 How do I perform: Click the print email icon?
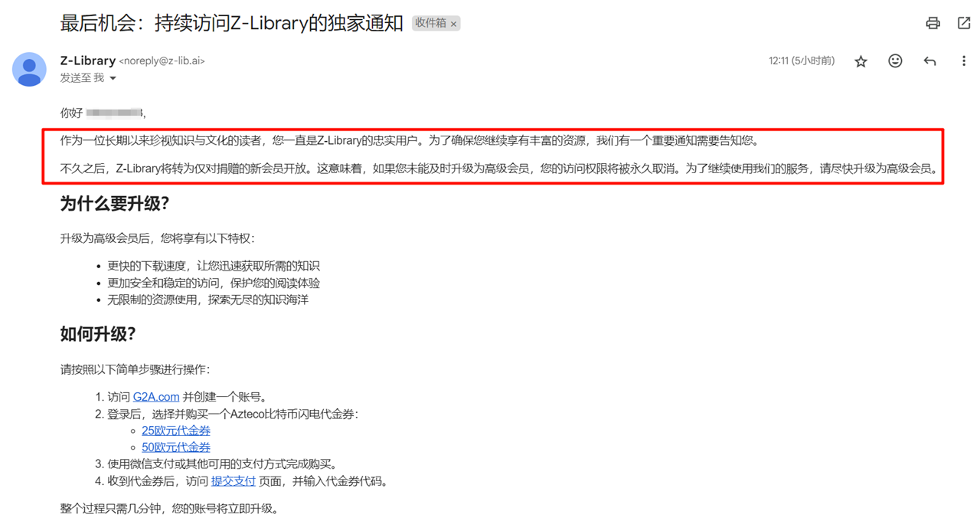coord(933,23)
